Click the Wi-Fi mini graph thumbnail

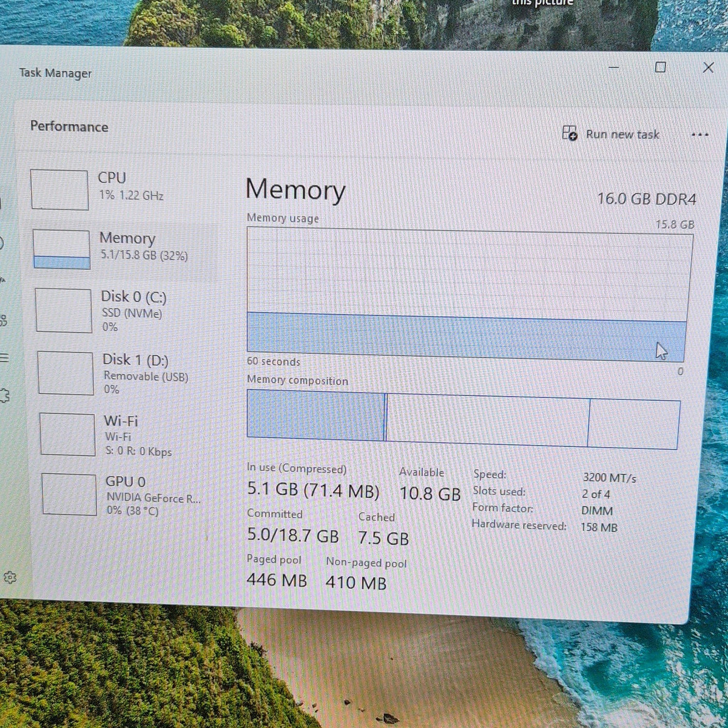tap(68, 434)
